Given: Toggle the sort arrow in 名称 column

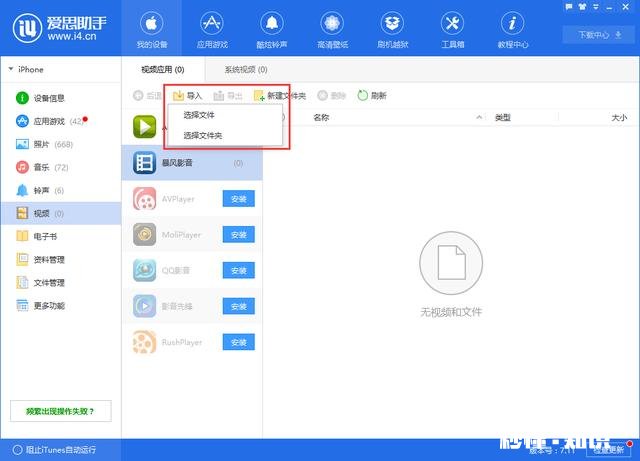Looking at the screenshot, I should (479, 118).
